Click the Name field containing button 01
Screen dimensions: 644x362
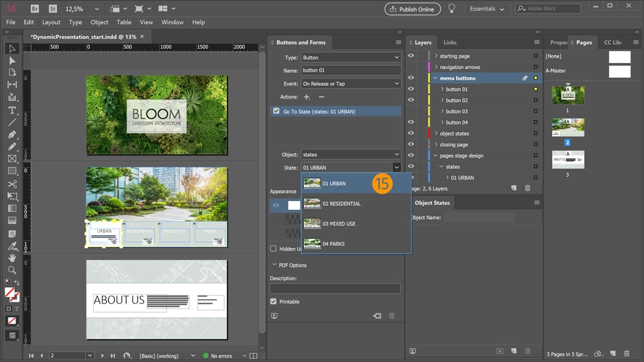(x=351, y=70)
